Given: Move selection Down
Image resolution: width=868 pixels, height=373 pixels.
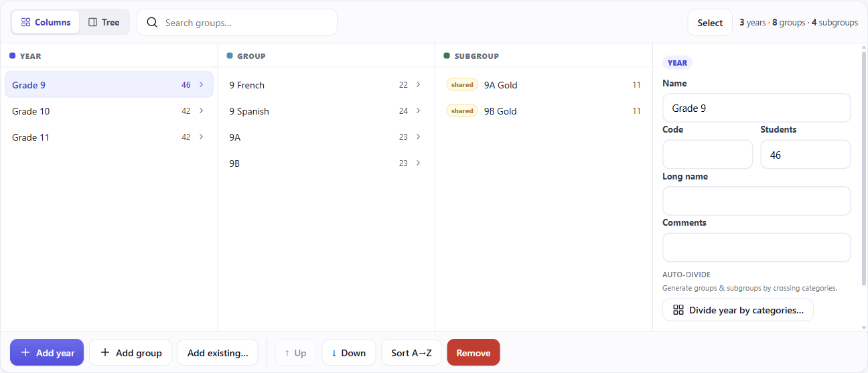Looking at the screenshot, I should [349, 352].
